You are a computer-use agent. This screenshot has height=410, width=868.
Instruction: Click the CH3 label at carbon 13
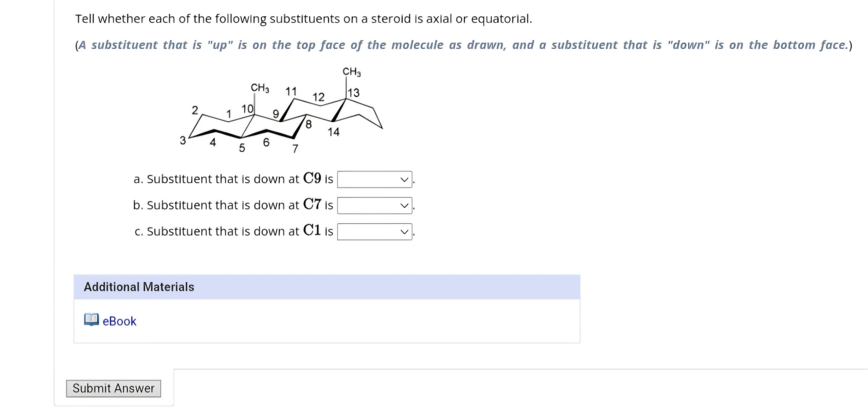(x=351, y=71)
